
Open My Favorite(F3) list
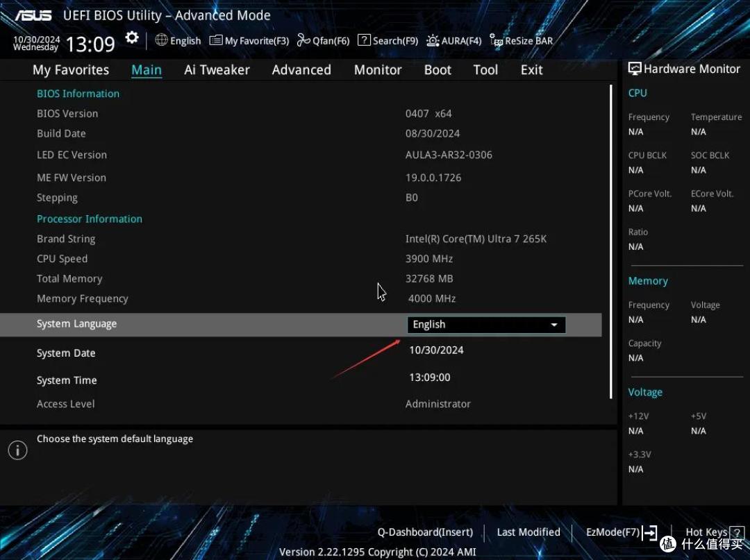[x=249, y=41]
